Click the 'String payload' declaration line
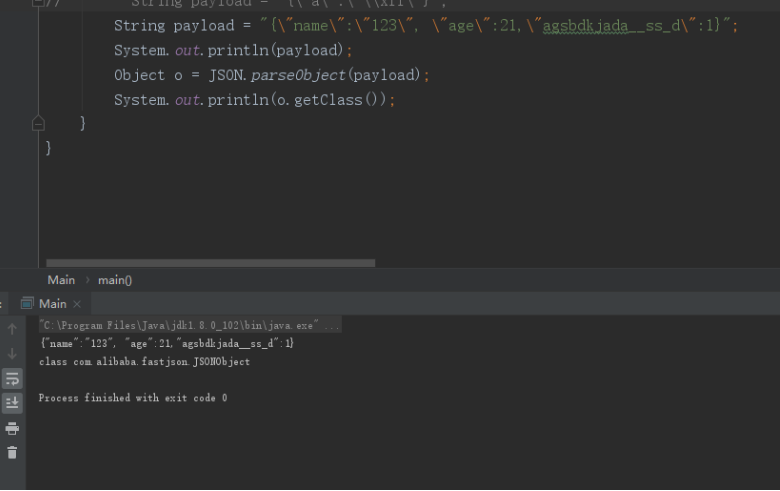The image size is (780, 491). (426, 25)
